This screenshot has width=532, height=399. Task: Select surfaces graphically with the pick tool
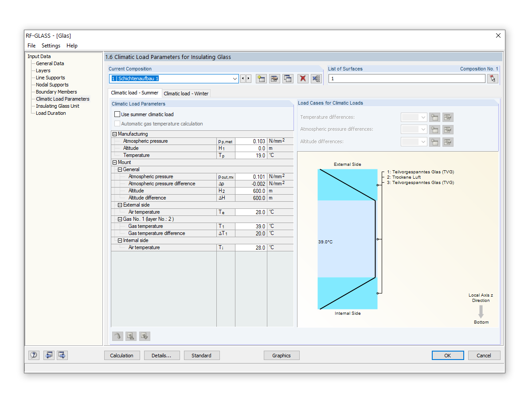point(493,78)
